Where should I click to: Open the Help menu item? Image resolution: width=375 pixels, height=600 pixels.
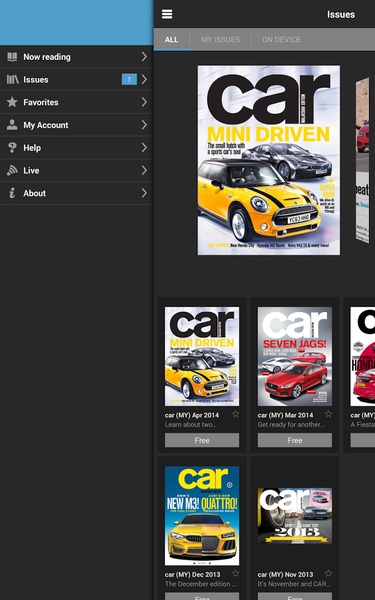click(x=77, y=148)
